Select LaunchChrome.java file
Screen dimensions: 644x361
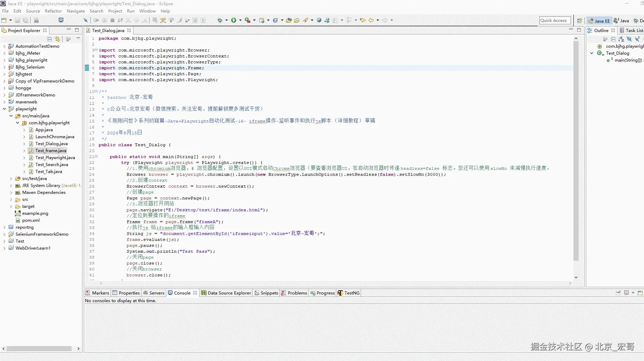pos(55,137)
